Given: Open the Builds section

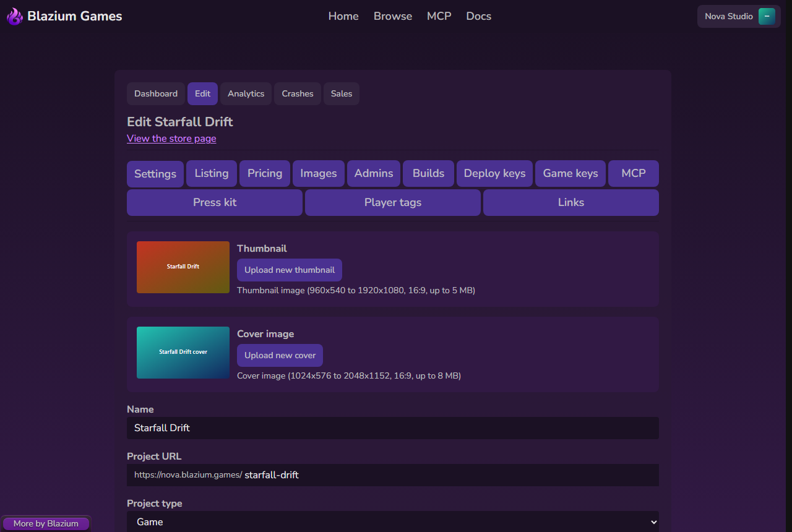Looking at the screenshot, I should pyautogui.click(x=428, y=174).
